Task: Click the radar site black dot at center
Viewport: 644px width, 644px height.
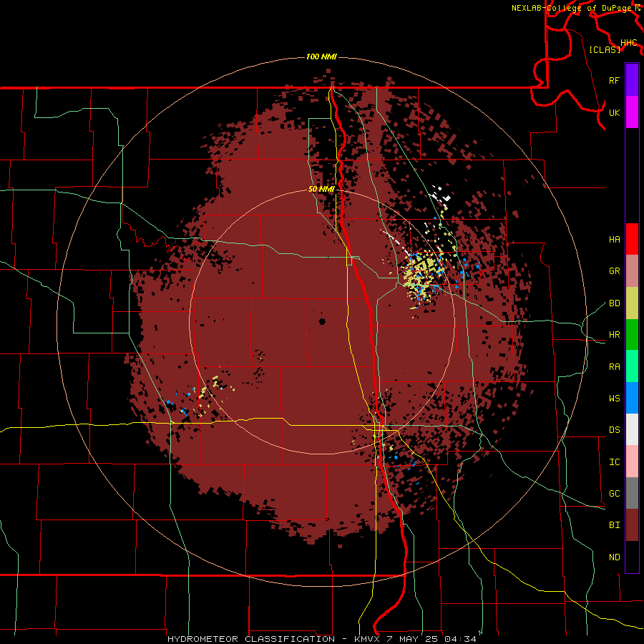Action: point(322,321)
